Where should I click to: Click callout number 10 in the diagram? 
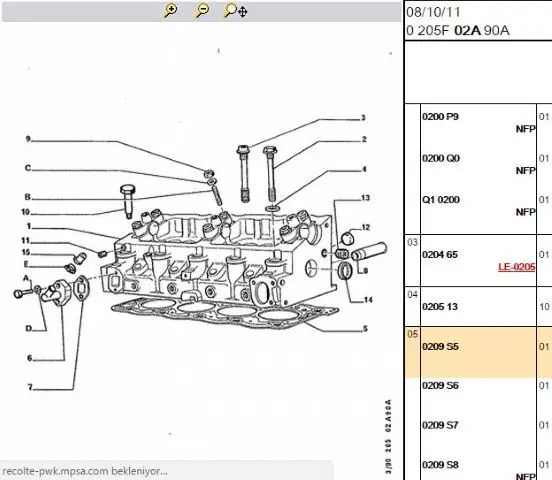pyautogui.click(x=25, y=212)
